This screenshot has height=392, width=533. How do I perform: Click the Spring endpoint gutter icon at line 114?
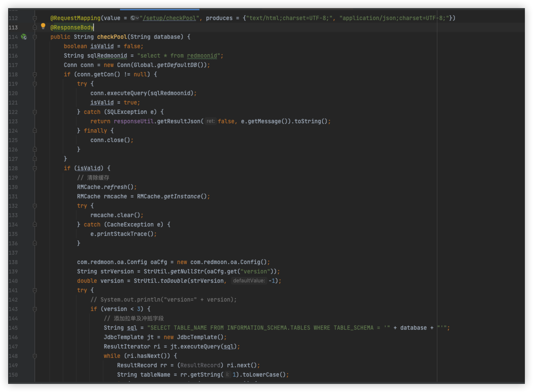[24, 37]
